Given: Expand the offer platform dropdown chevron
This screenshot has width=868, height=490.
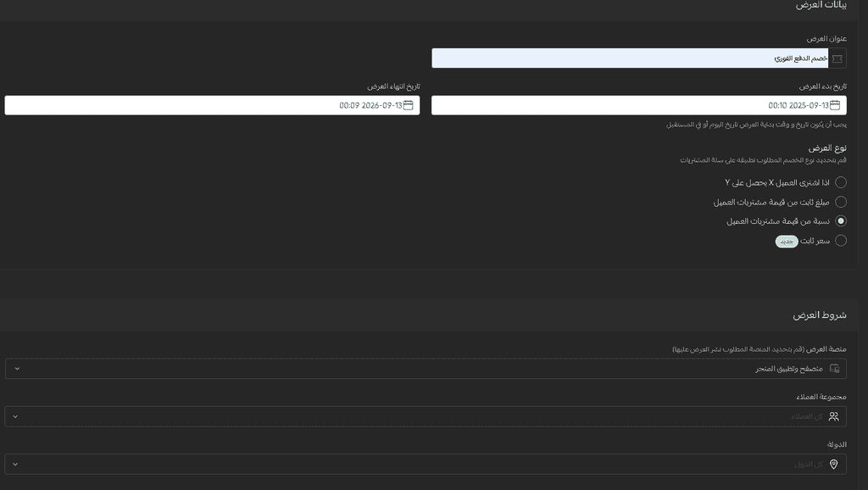Looking at the screenshot, I should coord(17,369).
